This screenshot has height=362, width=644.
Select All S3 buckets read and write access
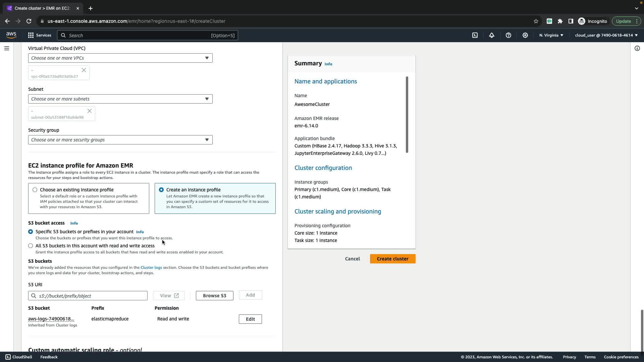click(x=31, y=246)
